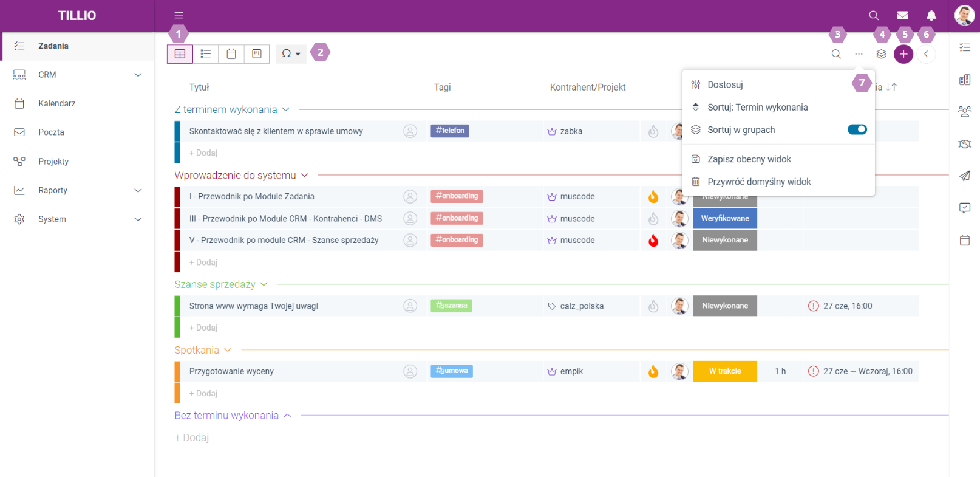Screen dimensions: 980x477
Task: Click the global search icon in the purple header
Action: point(874,15)
